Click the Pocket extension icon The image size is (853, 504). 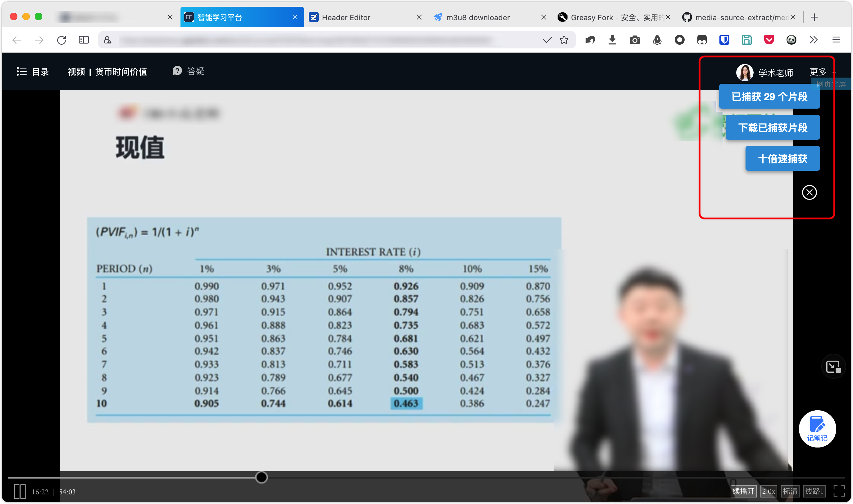769,40
